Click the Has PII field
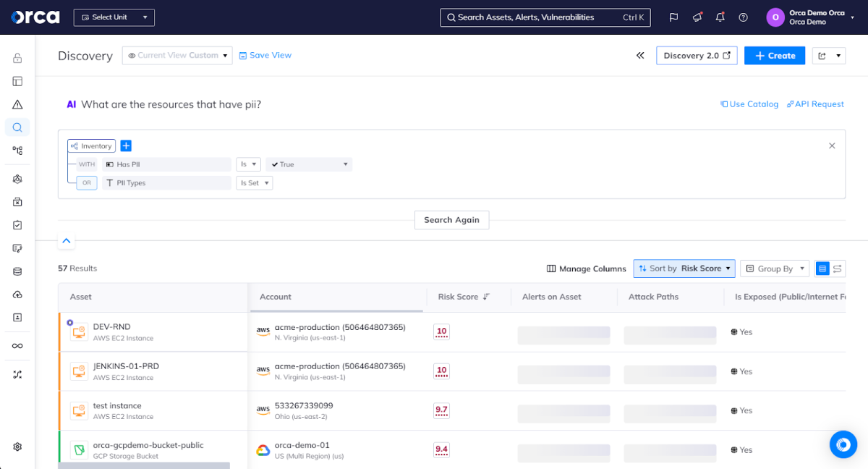The width and height of the screenshot is (868, 469). (x=166, y=164)
